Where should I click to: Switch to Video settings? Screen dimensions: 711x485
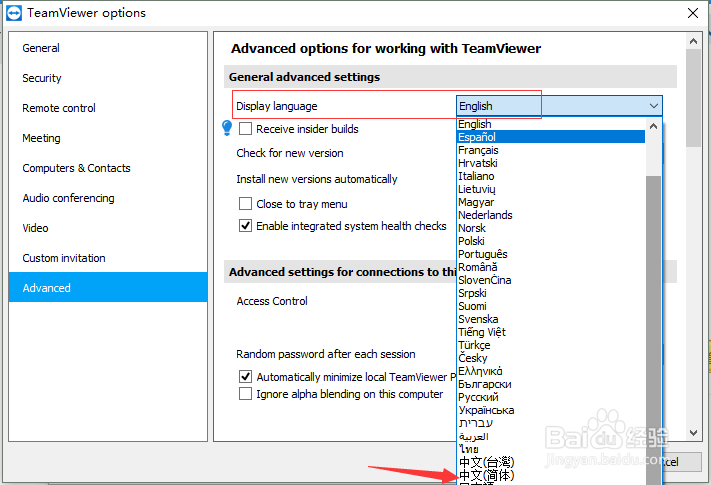tap(107, 228)
